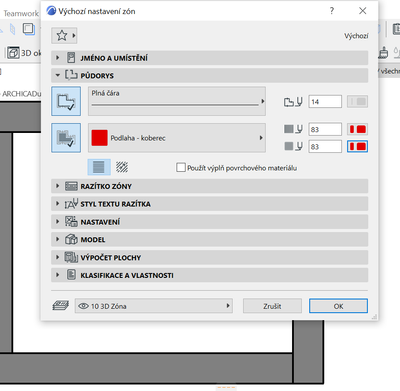Click the outline pen icon beside field 14
This screenshot has height=391, width=400.
pos(293,102)
